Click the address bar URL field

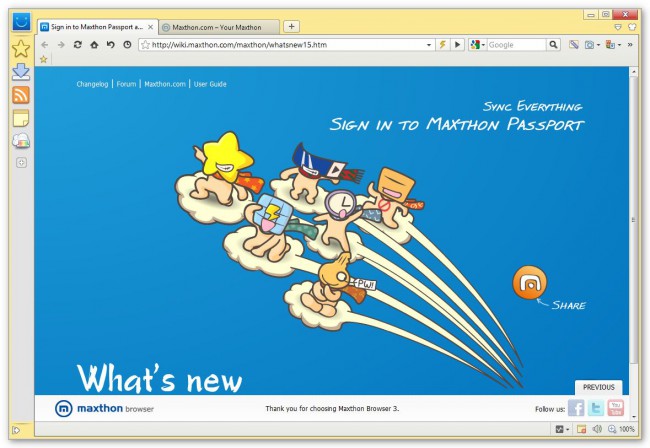(287, 45)
